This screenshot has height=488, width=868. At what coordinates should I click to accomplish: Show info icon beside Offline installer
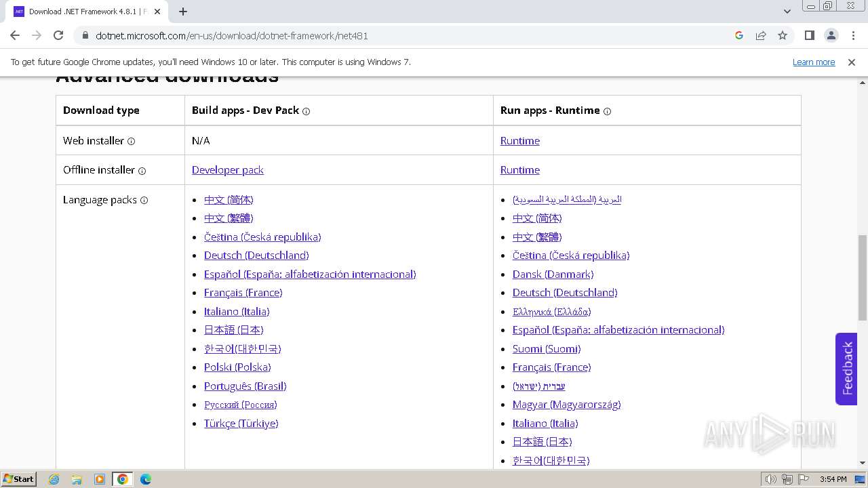coord(142,171)
